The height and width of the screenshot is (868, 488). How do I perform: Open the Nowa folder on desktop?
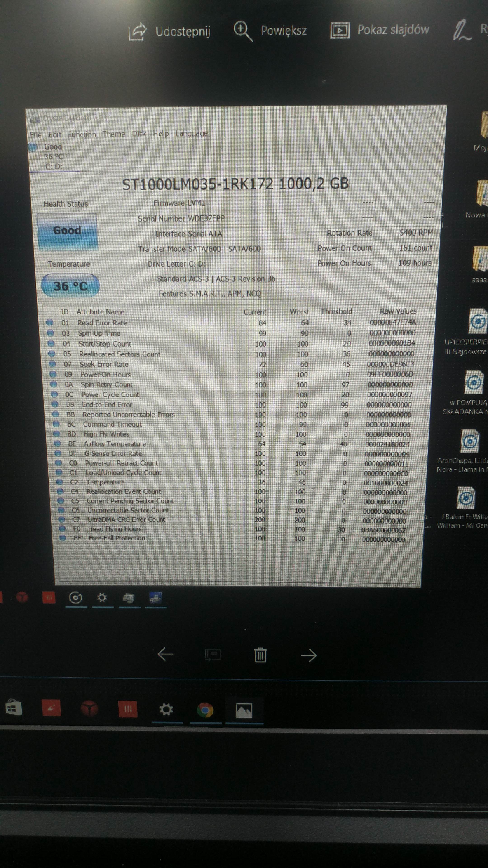tap(482, 193)
